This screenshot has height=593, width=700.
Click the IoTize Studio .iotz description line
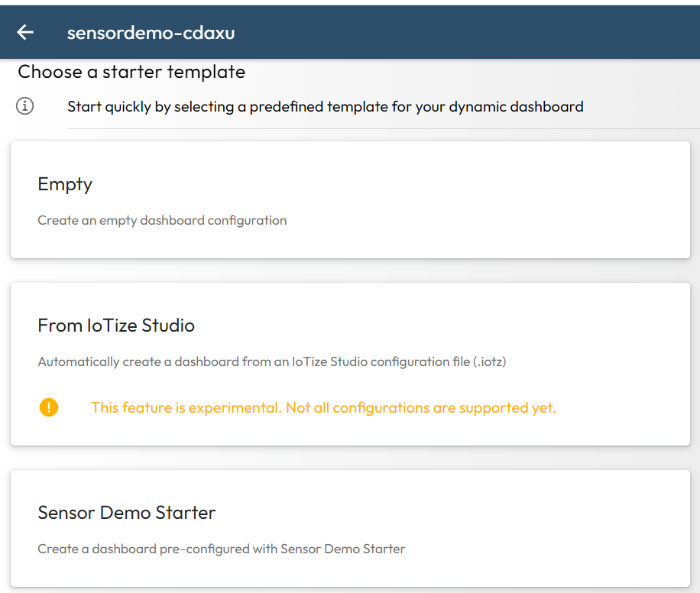point(272,361)
